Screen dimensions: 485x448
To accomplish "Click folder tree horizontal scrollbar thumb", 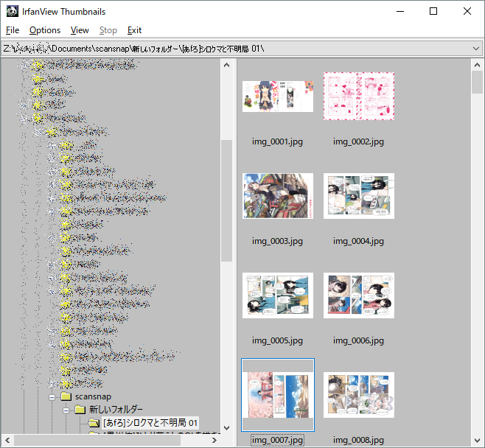I will pyautogui.click(x=97, y=440).
